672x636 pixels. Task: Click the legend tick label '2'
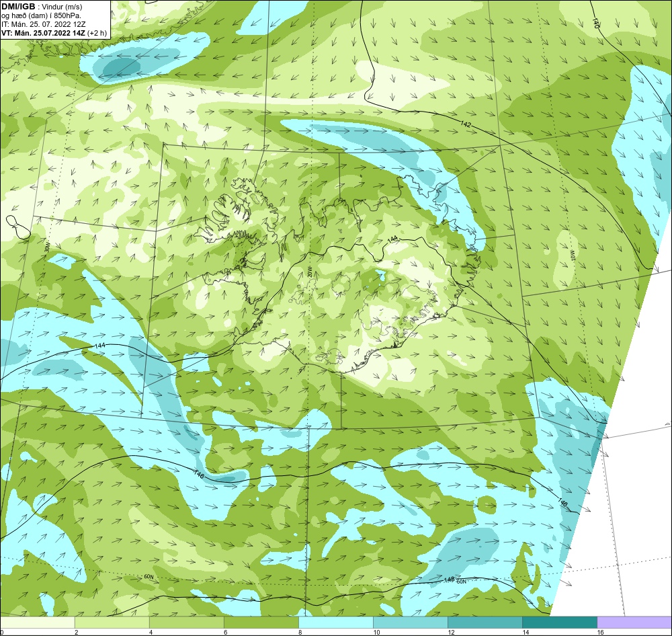pos(77,632)
